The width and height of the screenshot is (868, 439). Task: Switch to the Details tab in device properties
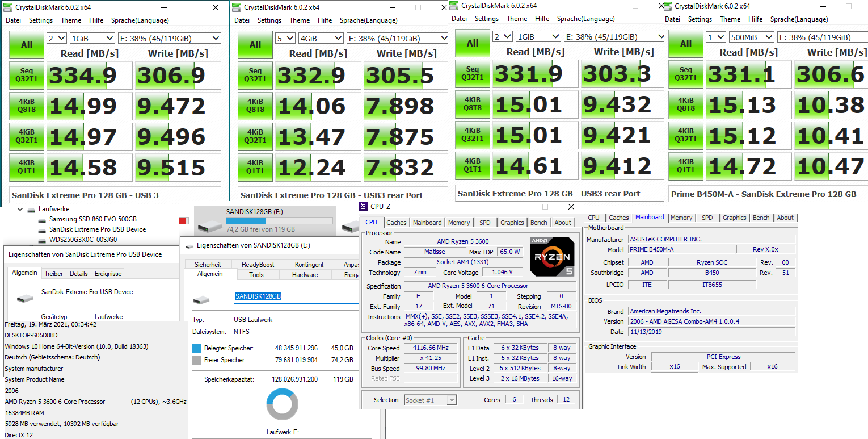[x=79, y=274]
